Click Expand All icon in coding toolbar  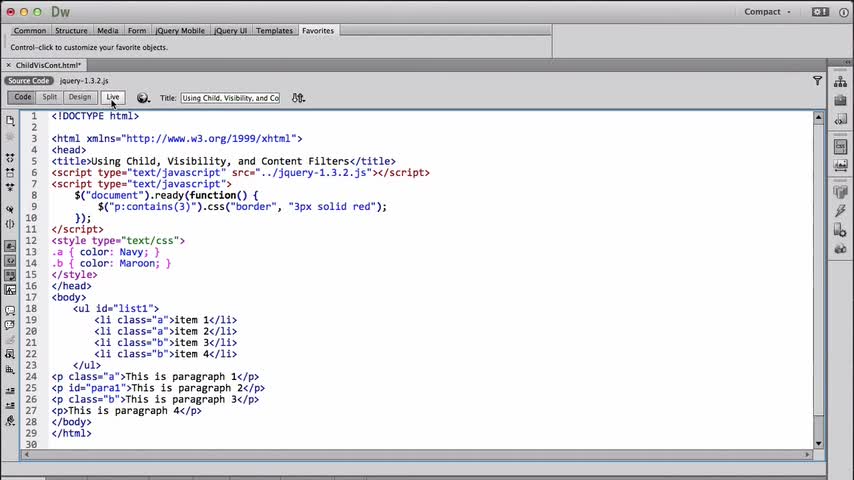[x=10, y=187]
